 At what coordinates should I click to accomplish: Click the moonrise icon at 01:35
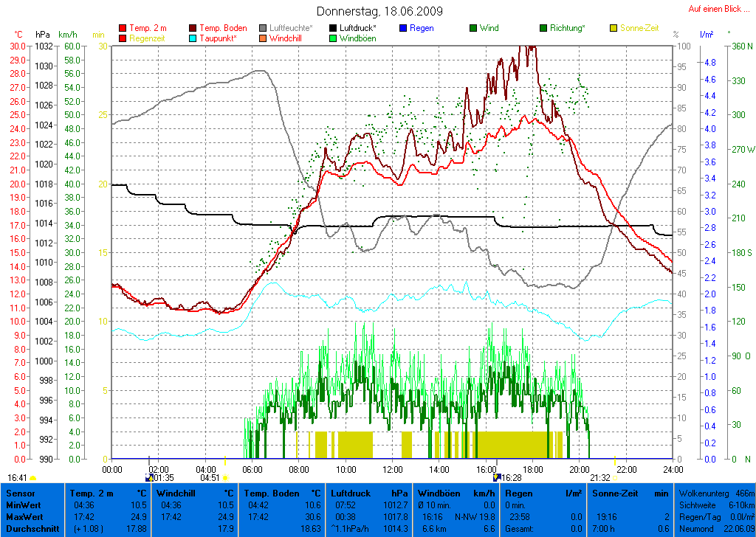[148, 478]
